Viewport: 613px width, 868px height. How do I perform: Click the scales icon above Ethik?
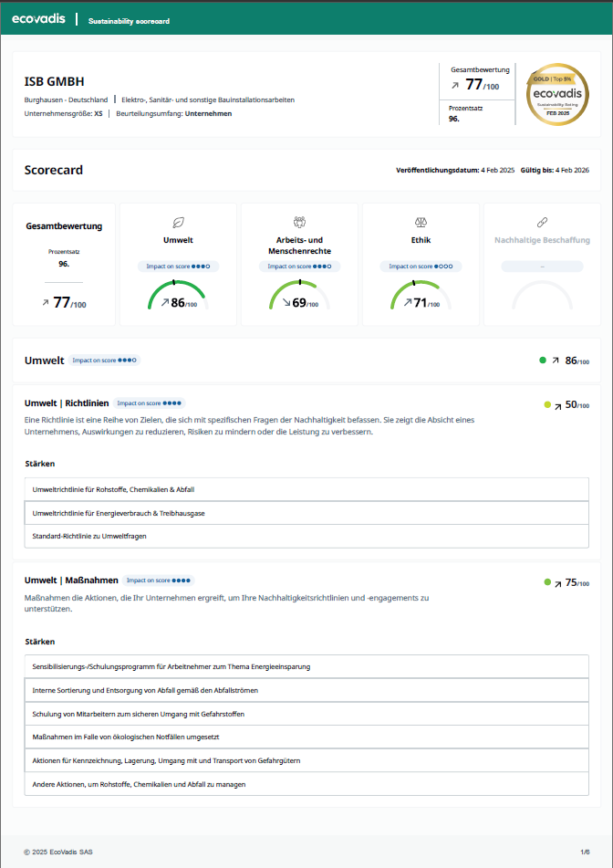point(421,223)
